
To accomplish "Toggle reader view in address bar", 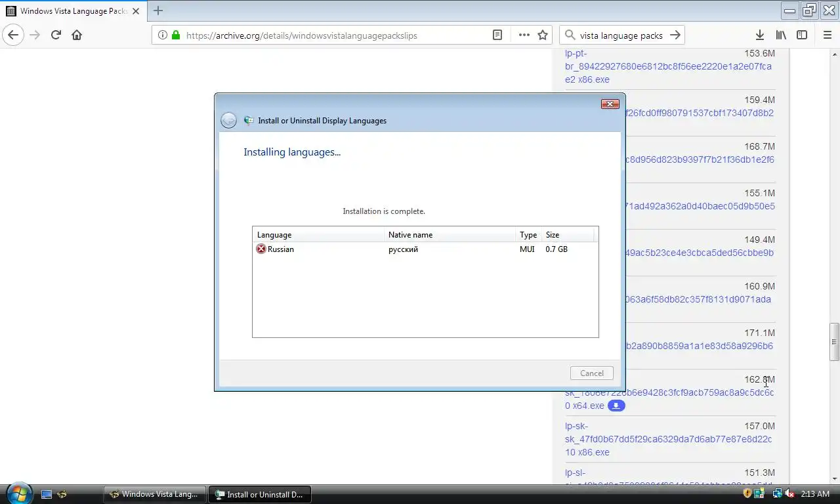I will click(x=497, y=35).
